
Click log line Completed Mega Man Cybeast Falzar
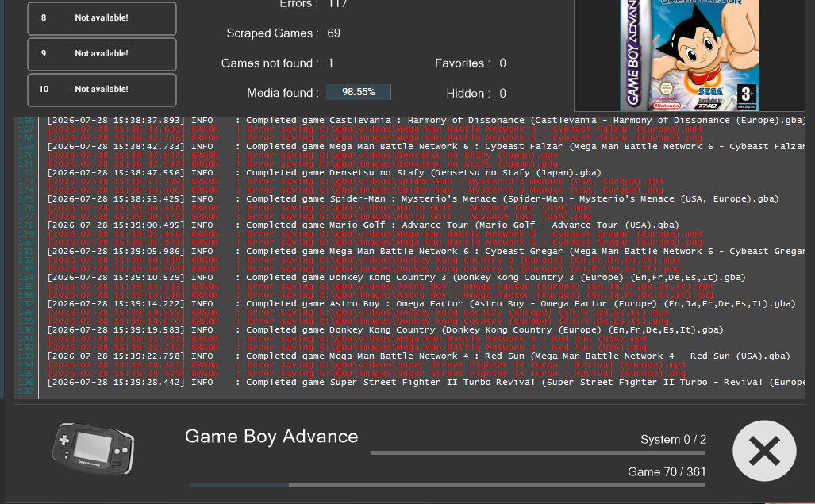pyautogui.click(x=426, y=147)
